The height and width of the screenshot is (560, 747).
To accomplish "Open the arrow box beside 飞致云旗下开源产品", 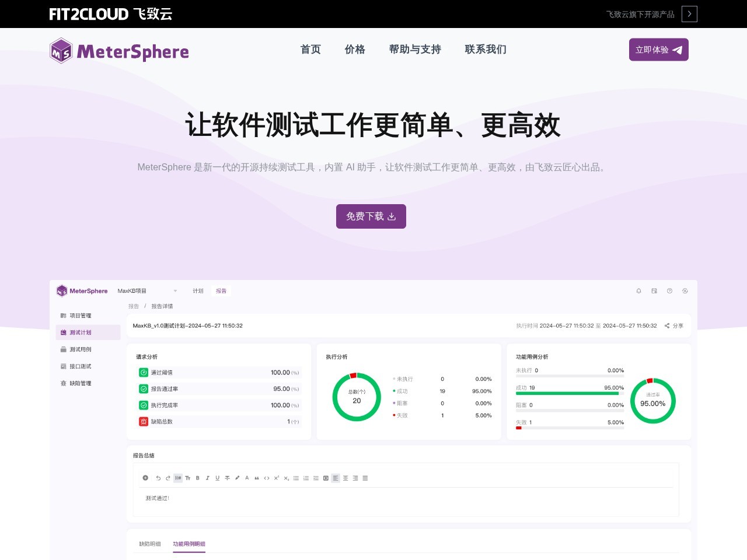I will pyautogui.click(x=689, y=14).
